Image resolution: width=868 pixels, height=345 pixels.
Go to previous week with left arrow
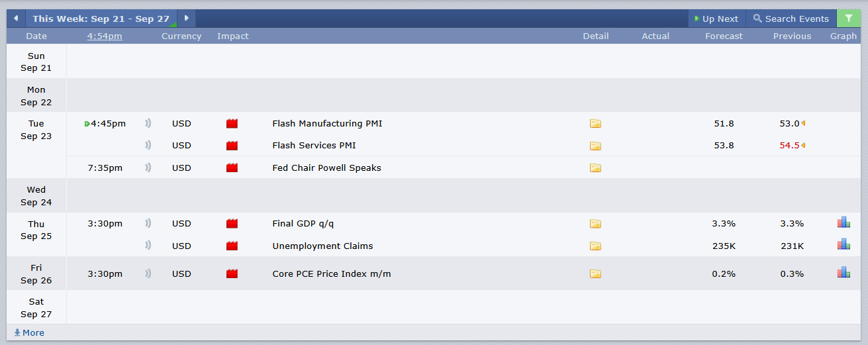pyautogui.click(x=16, y=19)
